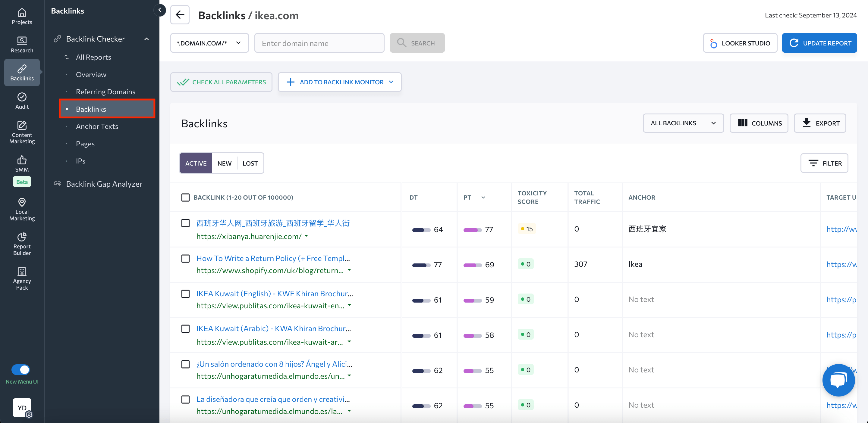Screen dimensions: 868x423
Task: Expand ikea-kuwait-en URL dropdown arrow
Action: pos(349,305)
